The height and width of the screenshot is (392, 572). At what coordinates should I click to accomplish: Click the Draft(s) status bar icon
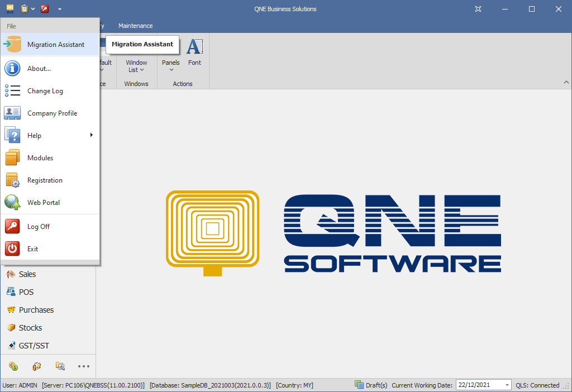(x=359, y=385)
